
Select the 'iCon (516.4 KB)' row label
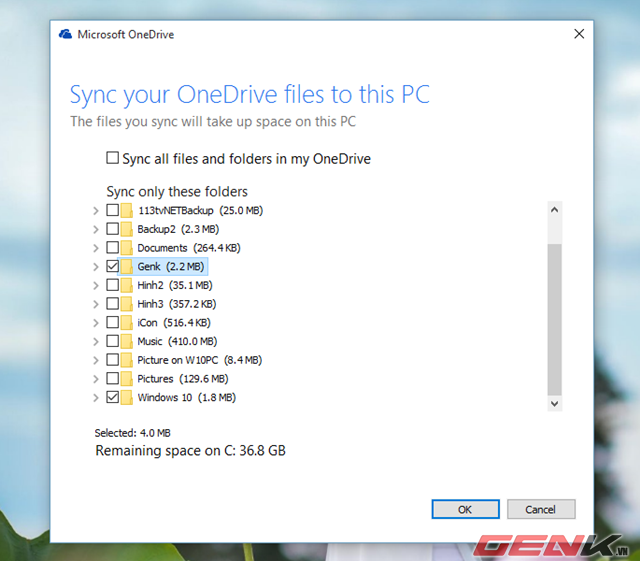coord(174,323)
